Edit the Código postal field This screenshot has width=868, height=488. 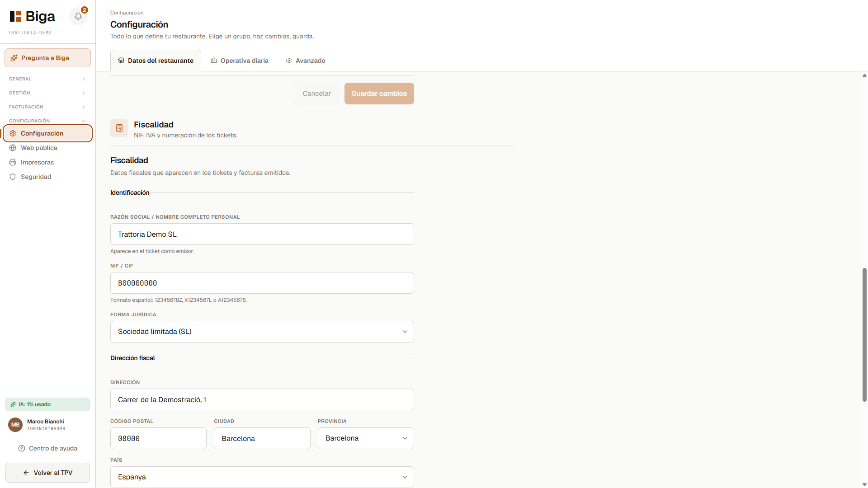158,438
